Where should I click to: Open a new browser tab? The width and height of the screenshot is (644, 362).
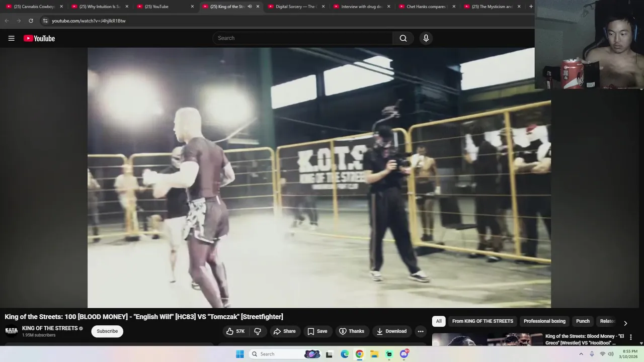pos(531,7)
